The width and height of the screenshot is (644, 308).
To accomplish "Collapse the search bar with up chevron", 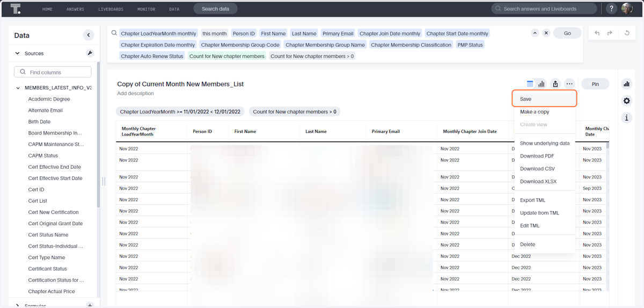I will 535,33.
